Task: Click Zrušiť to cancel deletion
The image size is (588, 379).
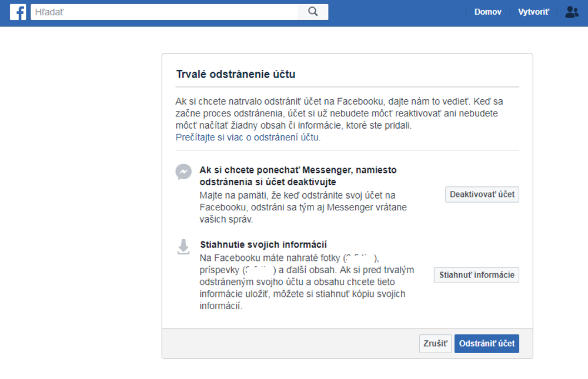Action: click(x=435, y=344)
